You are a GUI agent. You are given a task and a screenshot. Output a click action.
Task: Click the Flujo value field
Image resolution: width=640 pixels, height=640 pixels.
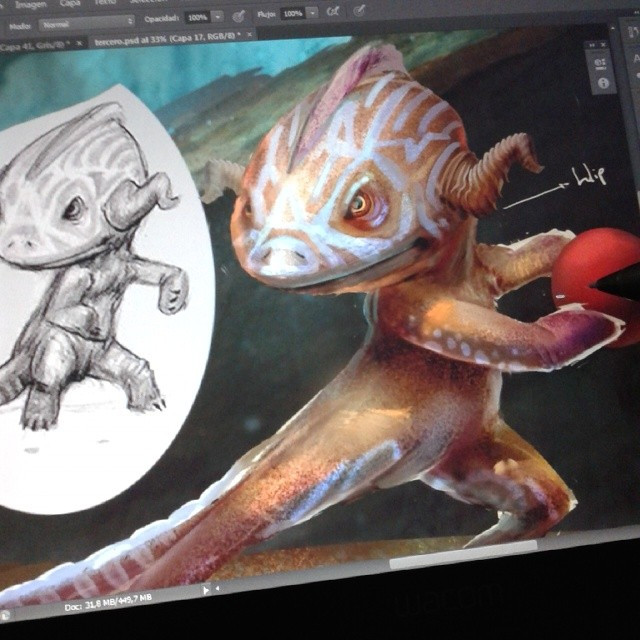pos(293,13)
